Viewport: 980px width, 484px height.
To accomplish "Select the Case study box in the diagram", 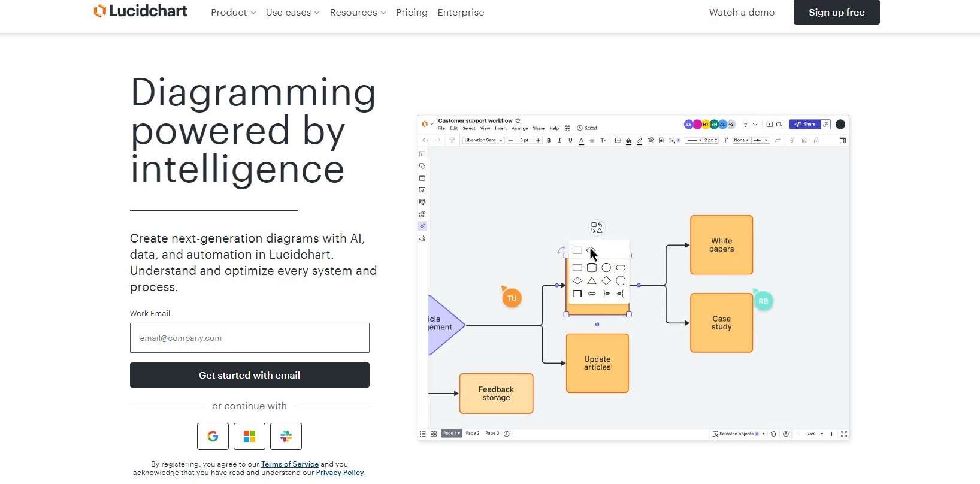I will tap(722, 323).
